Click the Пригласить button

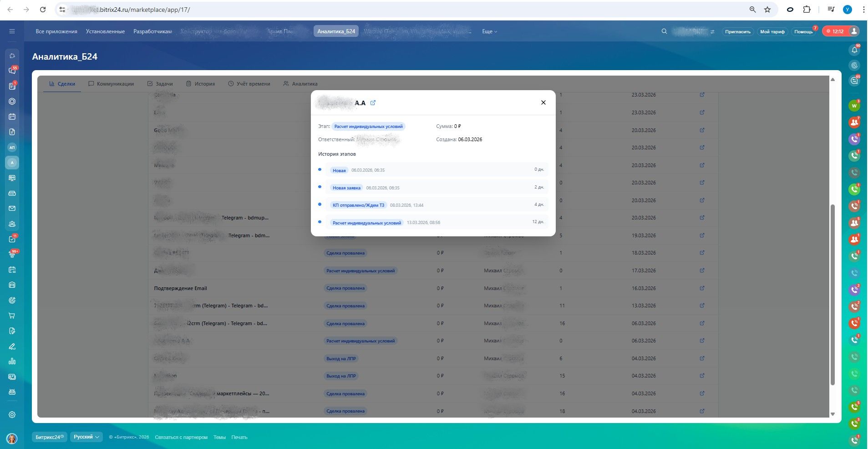(737, 31)
